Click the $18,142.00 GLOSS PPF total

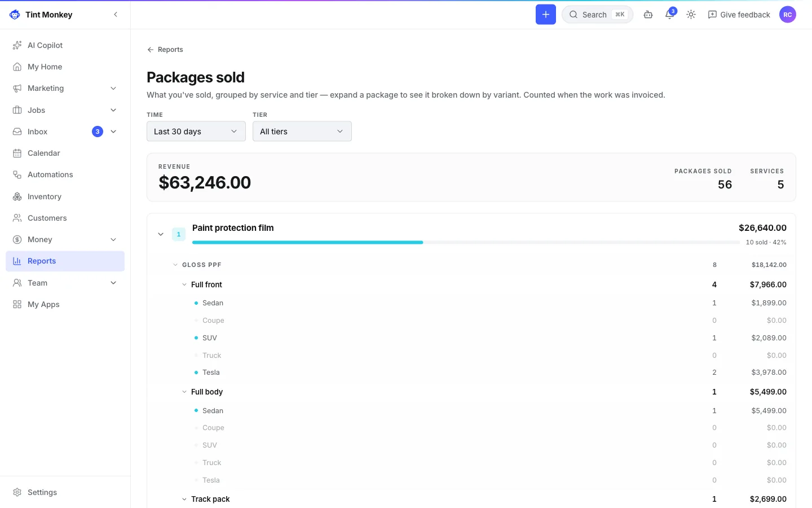click(x=769, y=265)
